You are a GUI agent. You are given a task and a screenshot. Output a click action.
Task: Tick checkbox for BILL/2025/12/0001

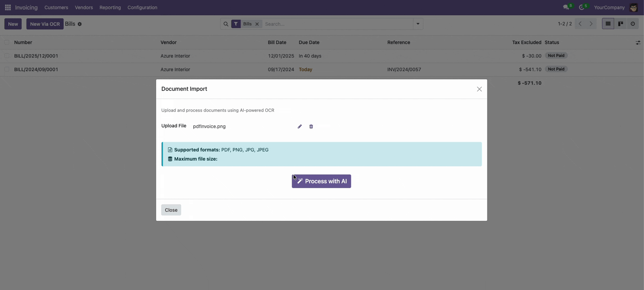point(7,56)
